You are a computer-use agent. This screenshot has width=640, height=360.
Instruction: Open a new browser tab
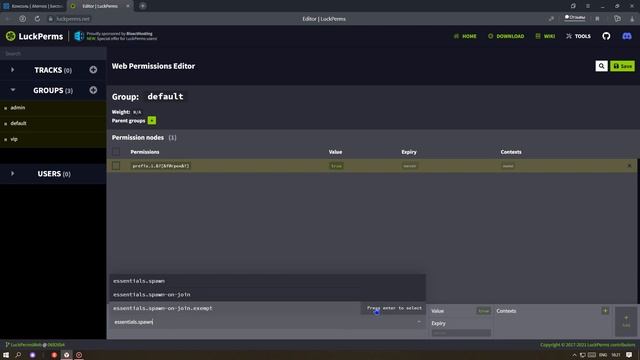coord(142,6)
